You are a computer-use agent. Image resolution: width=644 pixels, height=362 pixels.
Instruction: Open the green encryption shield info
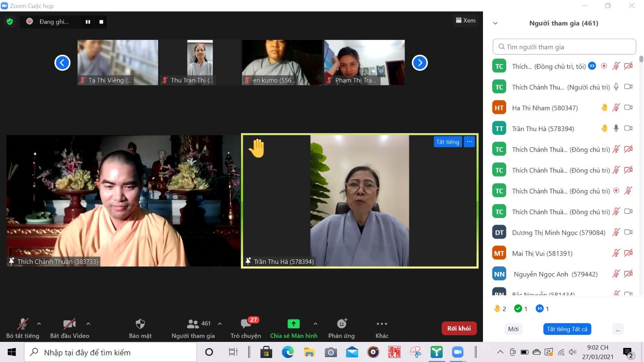10,22
